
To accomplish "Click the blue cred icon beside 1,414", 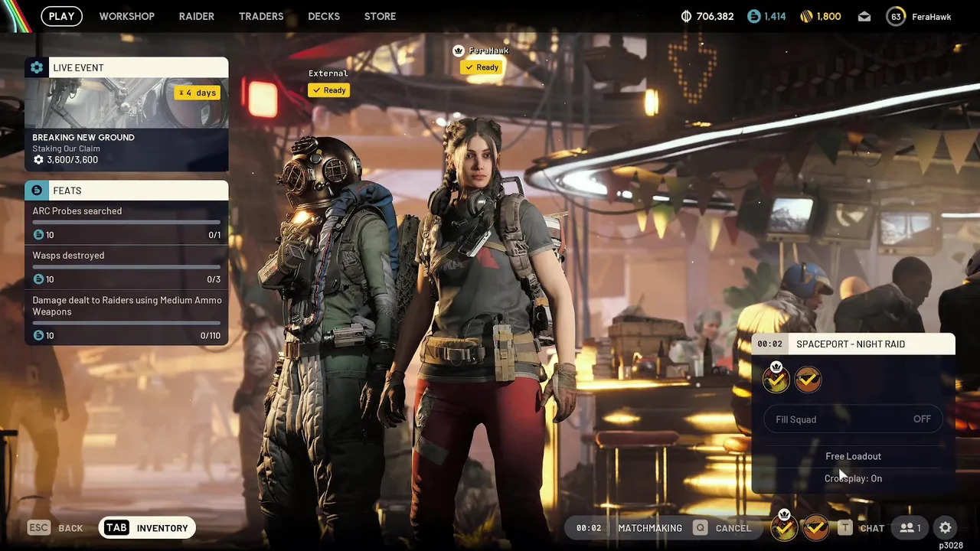I will point(754,16).
